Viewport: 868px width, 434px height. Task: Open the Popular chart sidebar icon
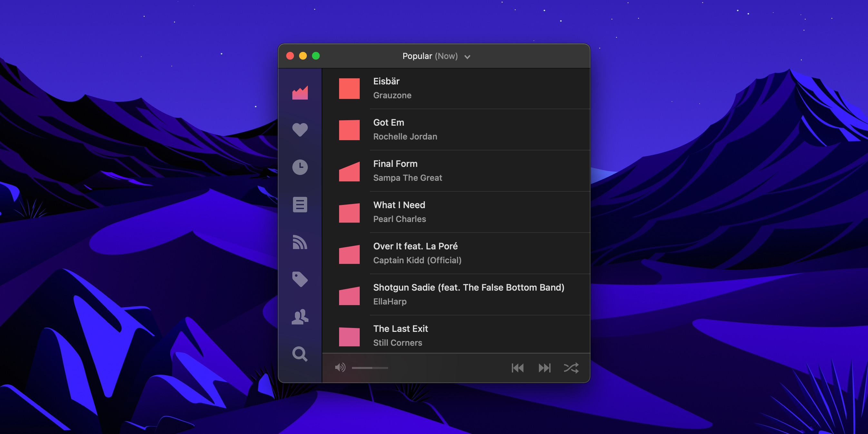coord(300,93)
